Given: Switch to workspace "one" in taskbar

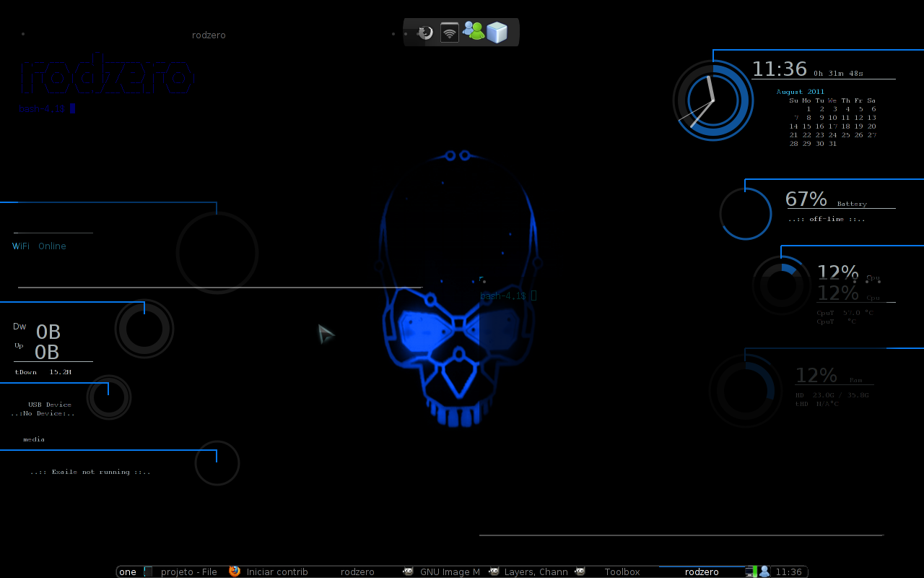Looking at the screenshot, I should coord(128,571).
